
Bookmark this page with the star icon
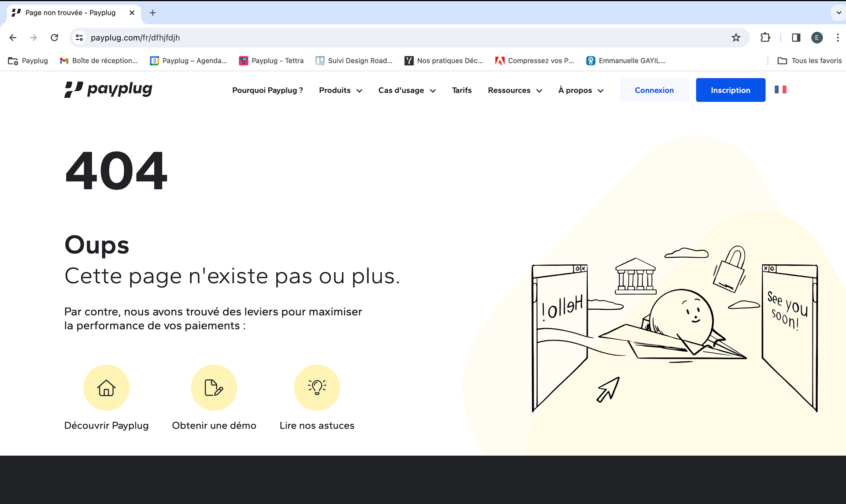click(736, 37)
